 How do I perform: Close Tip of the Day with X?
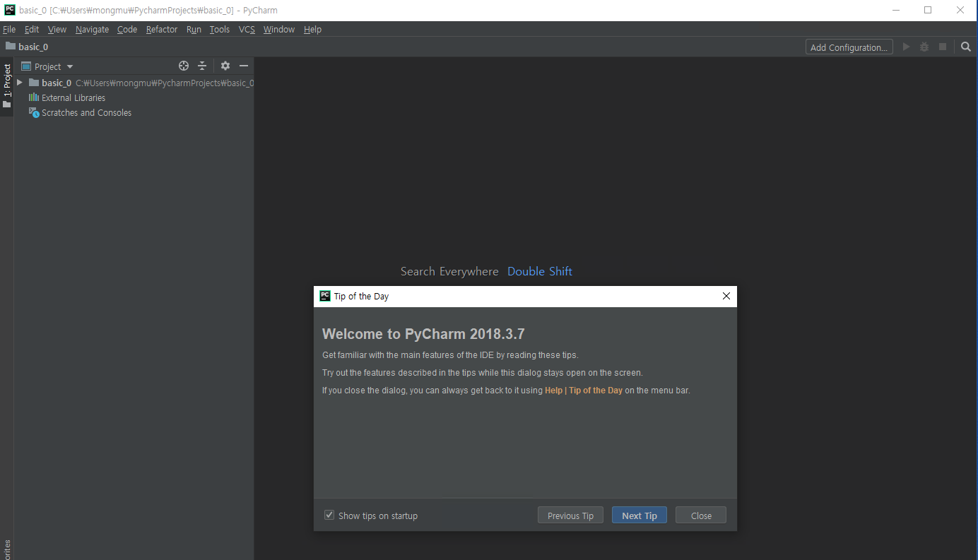(726, 296)
